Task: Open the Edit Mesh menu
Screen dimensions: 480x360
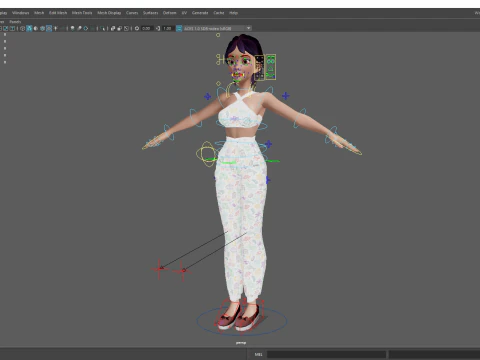Action: pos(58,13)
